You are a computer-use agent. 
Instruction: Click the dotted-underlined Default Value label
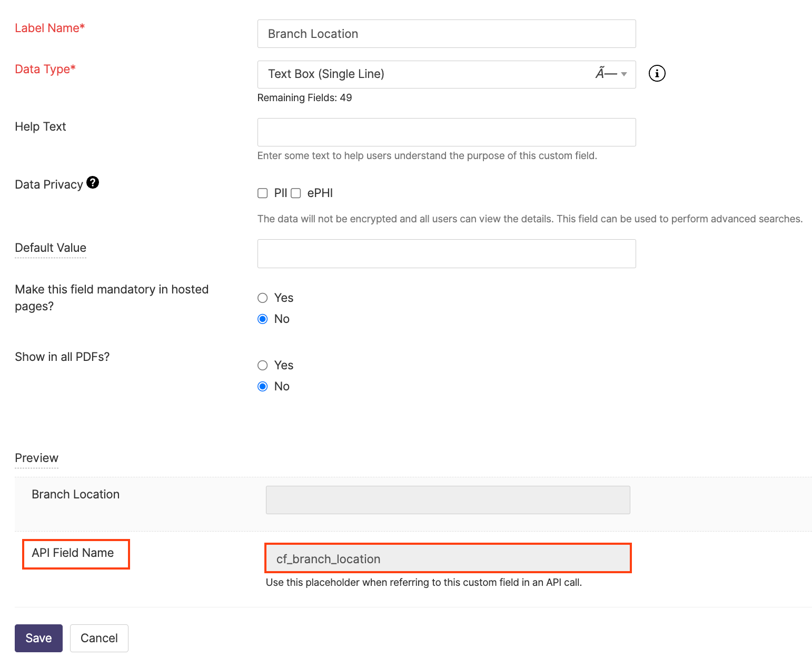coord(51,248)
